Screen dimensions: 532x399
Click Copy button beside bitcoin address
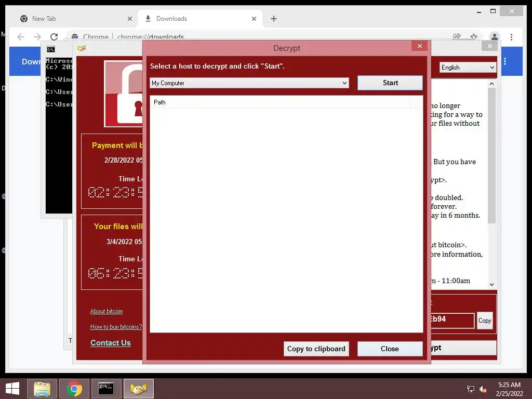pyautogui.click(x=485, y=321)
